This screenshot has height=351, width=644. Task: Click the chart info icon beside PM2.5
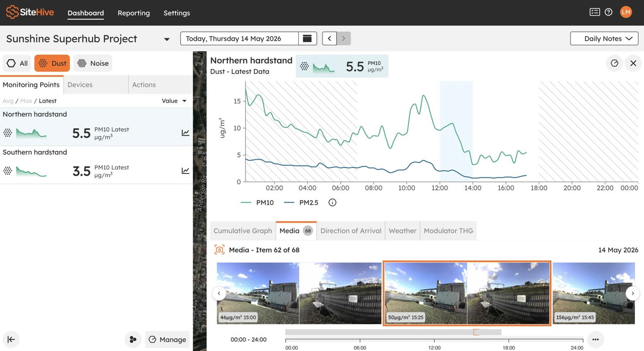(333, 202)
